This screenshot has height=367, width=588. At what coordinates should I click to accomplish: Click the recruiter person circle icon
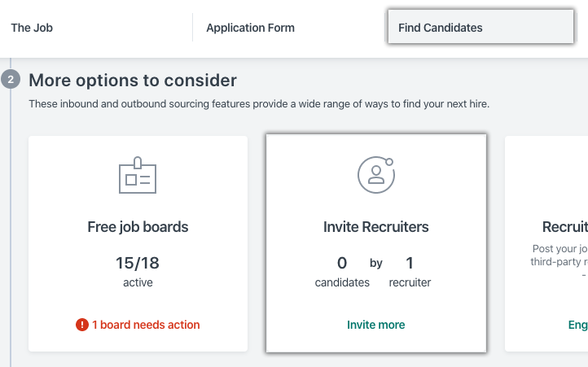pyautogui.click(x=376, y=175)
